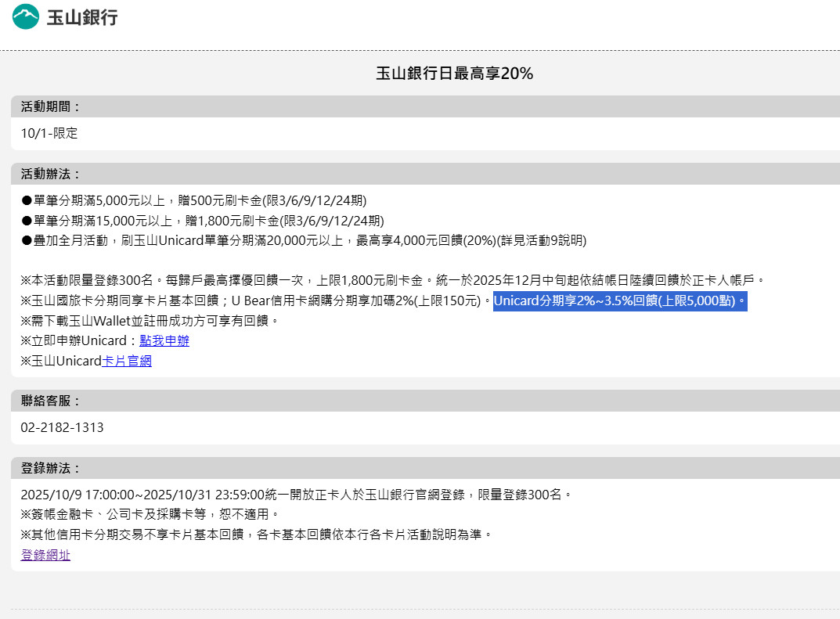
Task: Open the 卡片官網 Unicard link
Action: tap(127, 361)
